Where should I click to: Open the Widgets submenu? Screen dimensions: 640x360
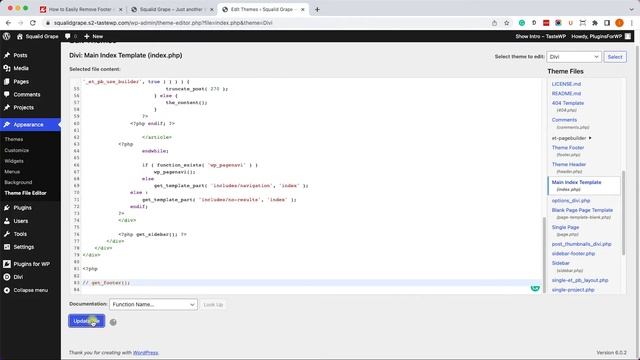pyautogui.click(x=14, y=161)
